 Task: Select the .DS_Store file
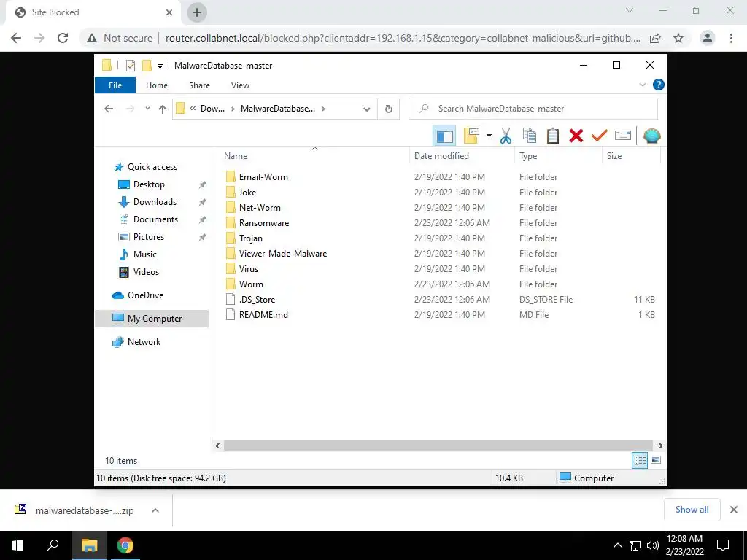click(x=257, y=300)
